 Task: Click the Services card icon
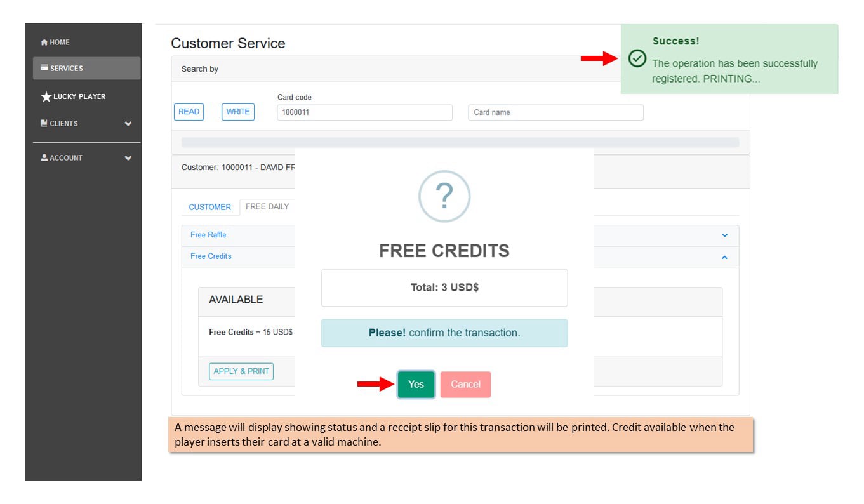point(44,68)
